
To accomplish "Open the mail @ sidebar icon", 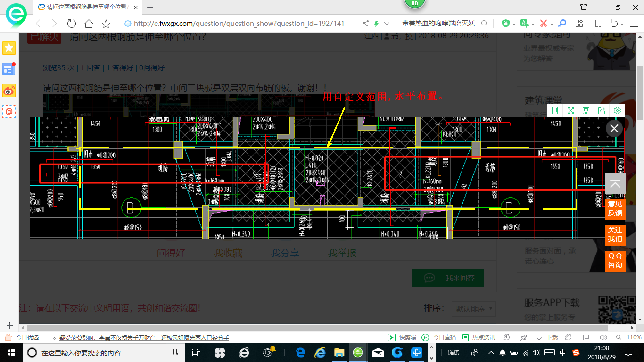I will coord(9,112).
